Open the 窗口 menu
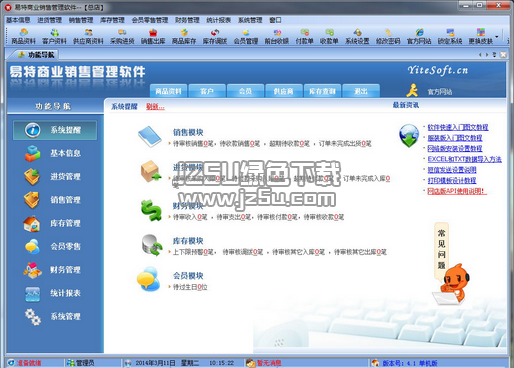Viewport: 514px width, 368px height. tap(275, 20)
